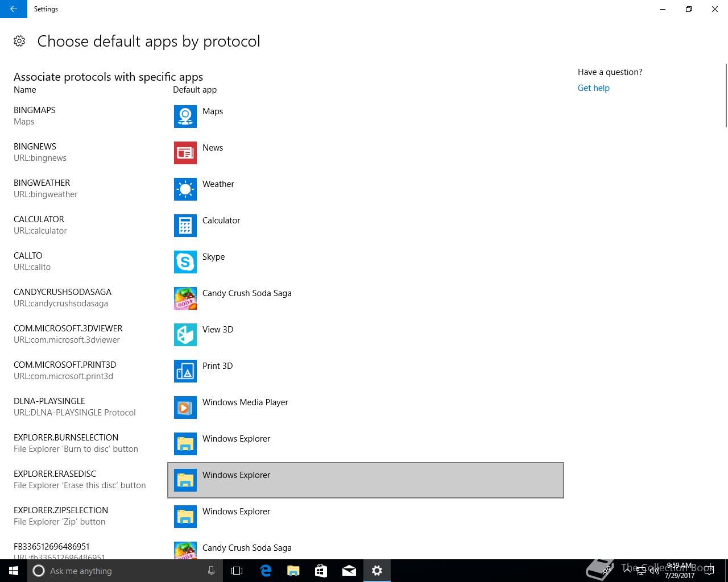Click the 'URL:DLNA-PLAYSINGLE Protocol' description
Screen dimensions: 728x582
pyautogui.click(x=75, y=413)
